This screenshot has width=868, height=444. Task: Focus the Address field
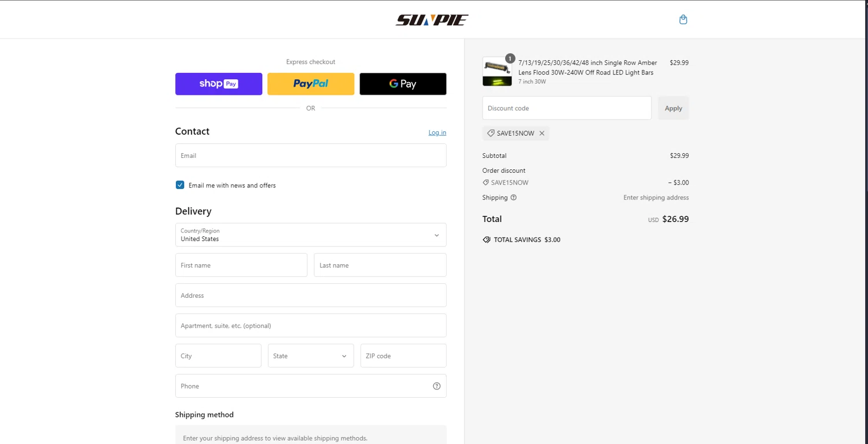[x=311, y=295]
